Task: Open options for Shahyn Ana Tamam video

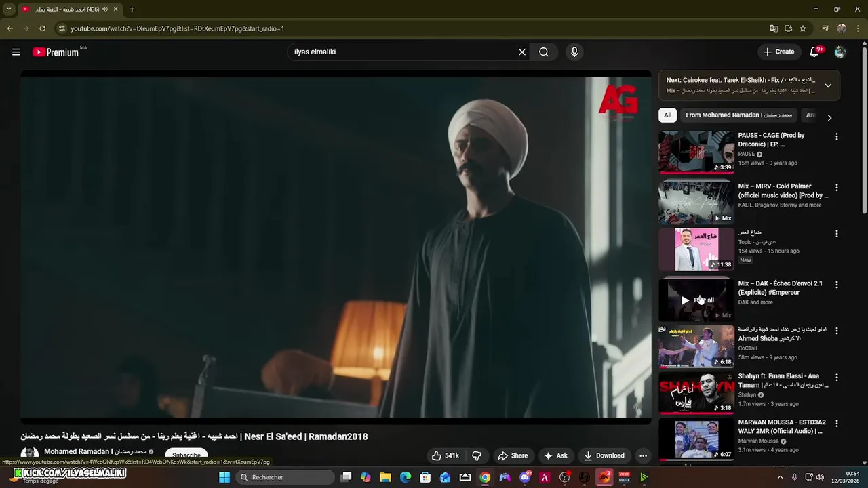Action: (837, 377)
